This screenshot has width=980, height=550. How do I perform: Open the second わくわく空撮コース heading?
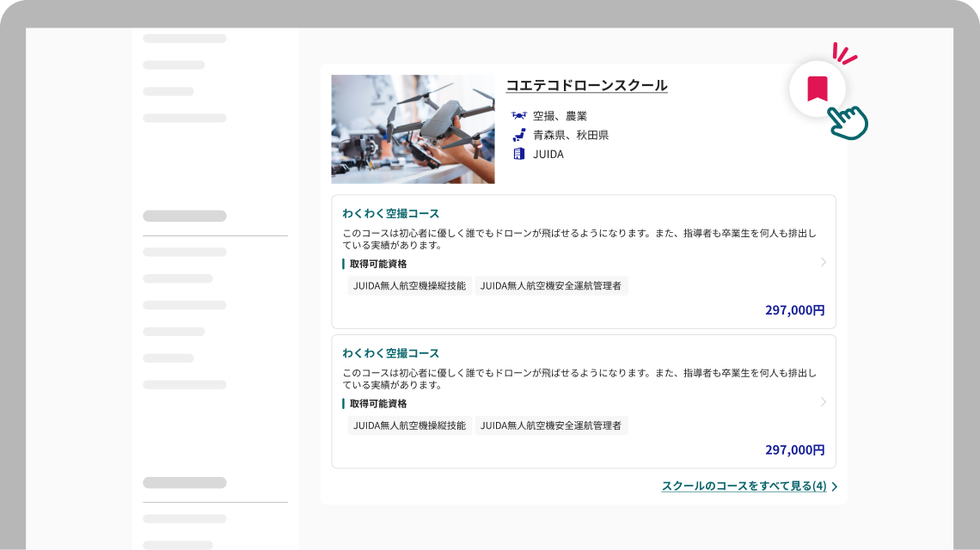[x=390, y=353]
